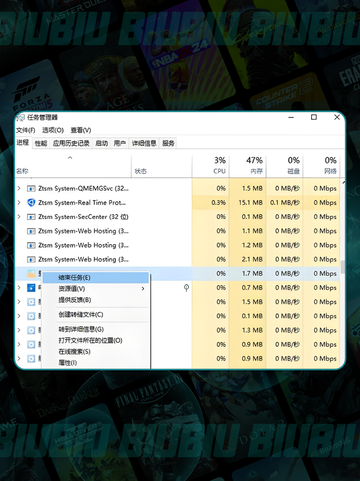Click the scrollbar up arrow in process list
Viewport: 360px width, 481px height.
pos(343,182)
